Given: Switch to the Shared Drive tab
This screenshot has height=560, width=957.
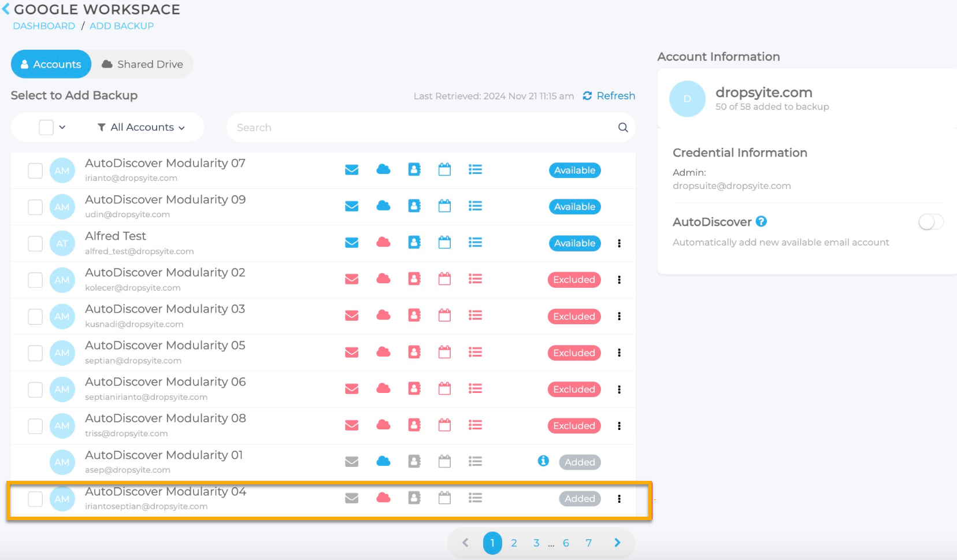Looking at the screenshot, I should pos(142,64).
